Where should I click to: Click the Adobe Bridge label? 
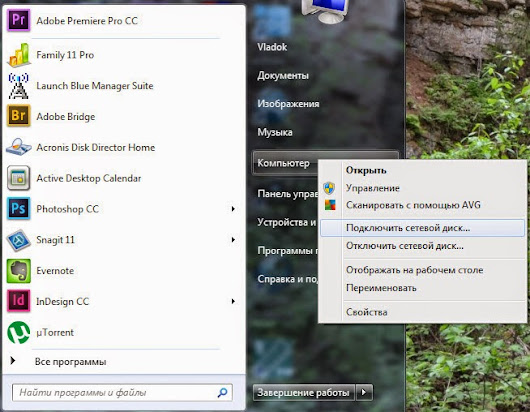pyautogui.click(x=66, y=117)
